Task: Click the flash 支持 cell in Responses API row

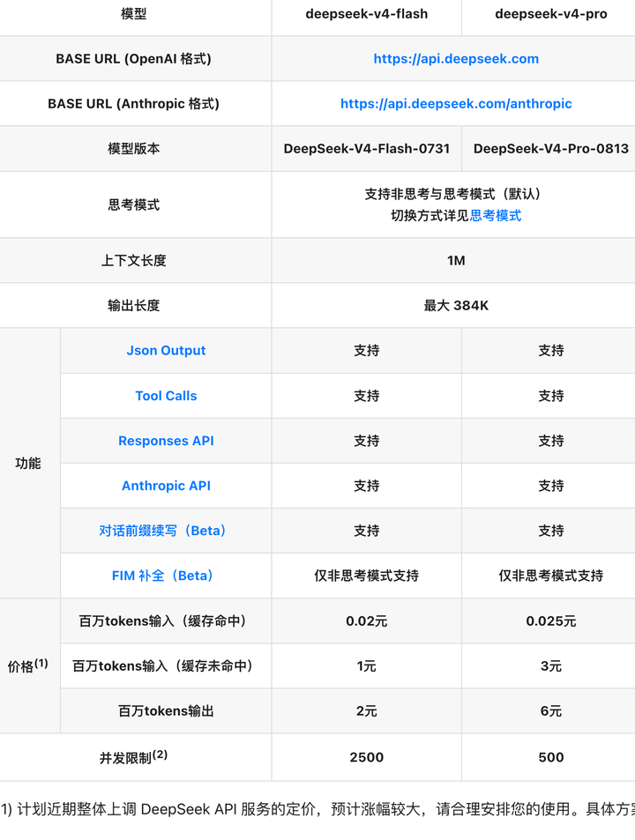Action: click(x=367, y=441)
